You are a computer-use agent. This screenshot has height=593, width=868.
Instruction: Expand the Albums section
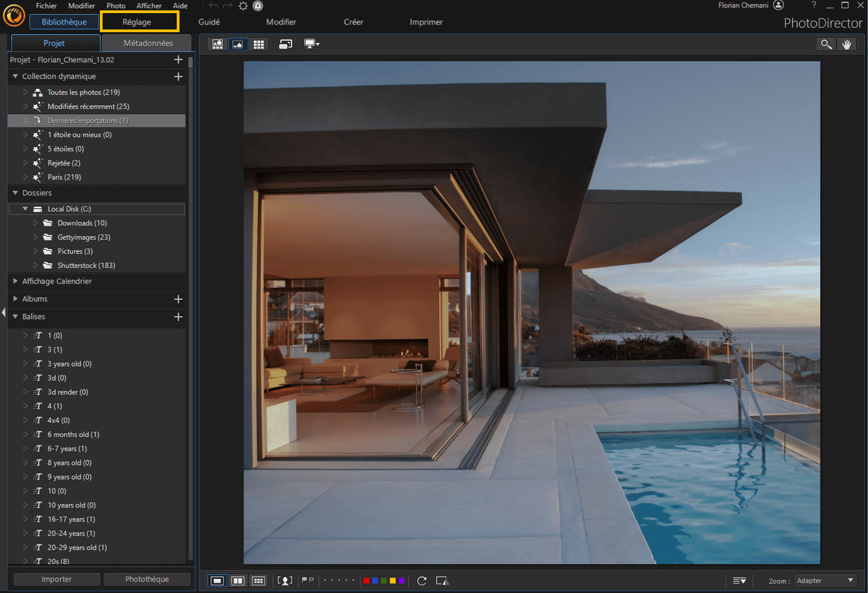tap(15, 299)
